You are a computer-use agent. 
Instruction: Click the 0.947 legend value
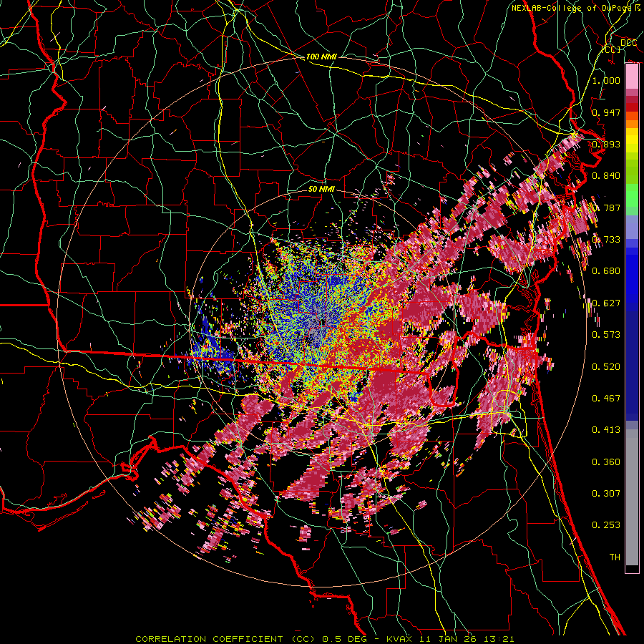[x=606, y=112]
